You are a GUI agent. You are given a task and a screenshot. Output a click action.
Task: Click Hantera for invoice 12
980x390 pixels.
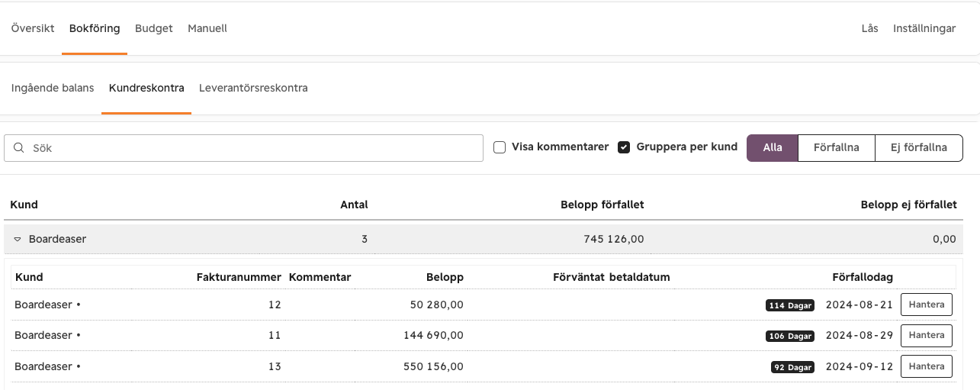pyautogui.click(x=927, y=305)
